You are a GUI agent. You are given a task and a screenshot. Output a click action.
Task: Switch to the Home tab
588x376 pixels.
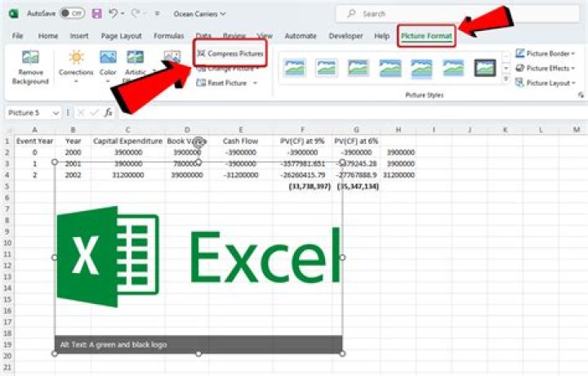48,36
